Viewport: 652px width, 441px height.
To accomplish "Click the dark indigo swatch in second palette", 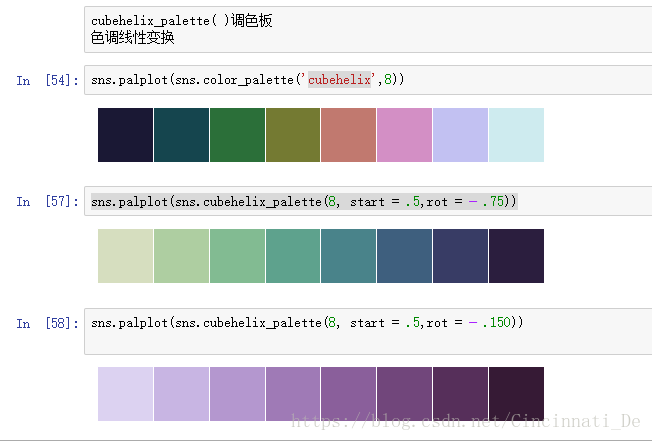I will point(460,256).
